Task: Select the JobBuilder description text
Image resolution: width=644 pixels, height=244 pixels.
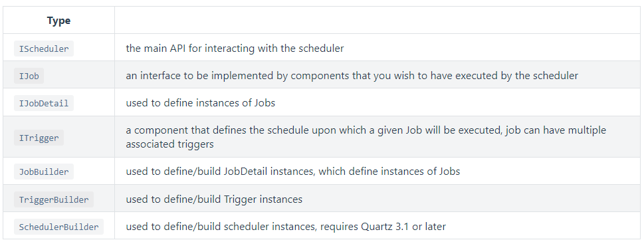Action: click(x=293, y=172)
